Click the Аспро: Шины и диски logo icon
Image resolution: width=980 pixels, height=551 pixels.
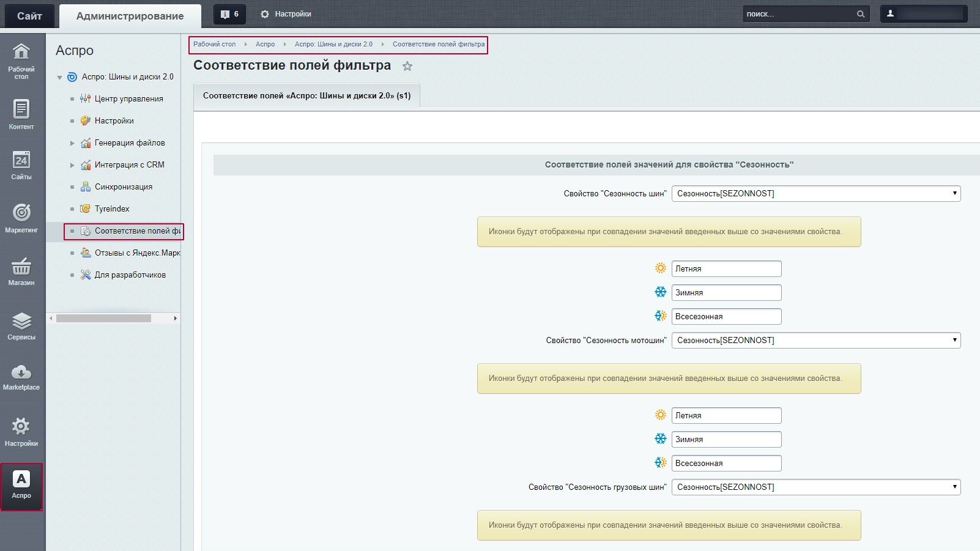coord(72,77)
